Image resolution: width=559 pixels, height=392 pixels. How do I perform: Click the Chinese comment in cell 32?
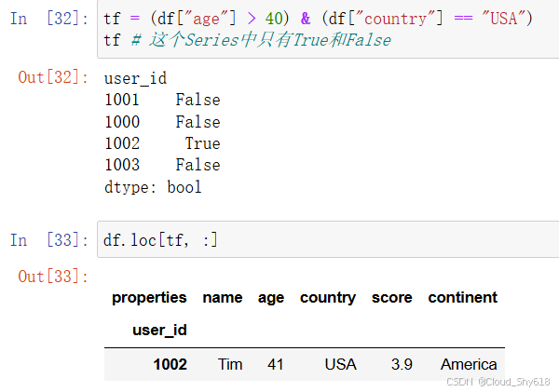coord(261,39)
